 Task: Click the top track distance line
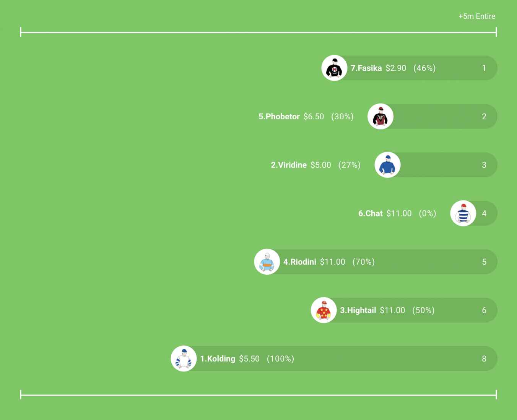258,32
